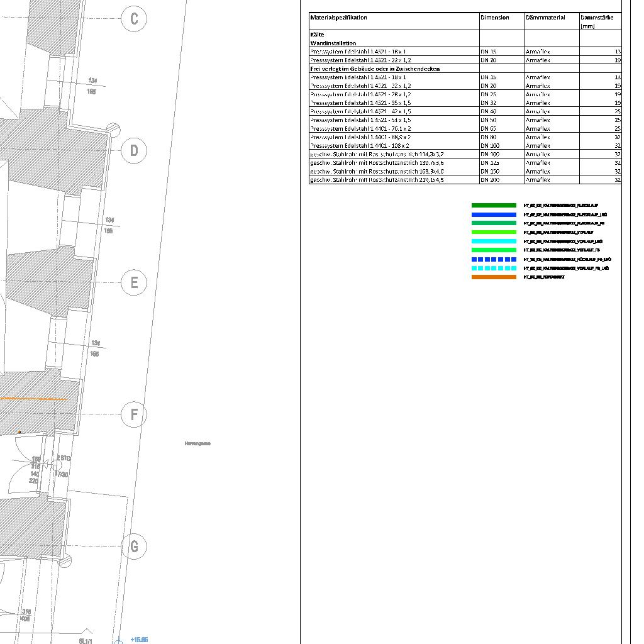Select the grid axis bubble D
This screenshot has width=644, height=644.
click(x=134, y=151)
